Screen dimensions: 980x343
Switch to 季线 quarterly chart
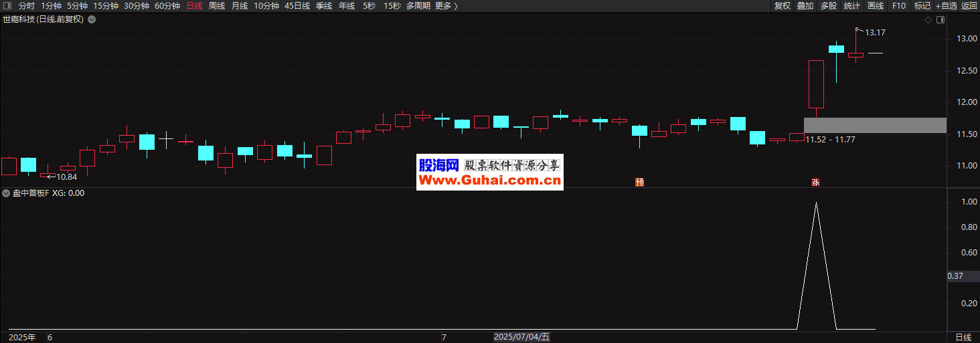(324, 6)
